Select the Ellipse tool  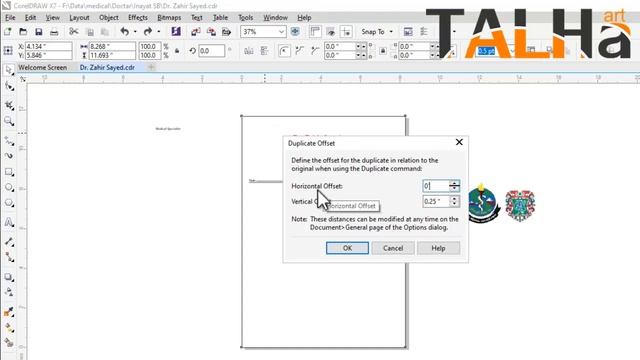coord(9,187)
